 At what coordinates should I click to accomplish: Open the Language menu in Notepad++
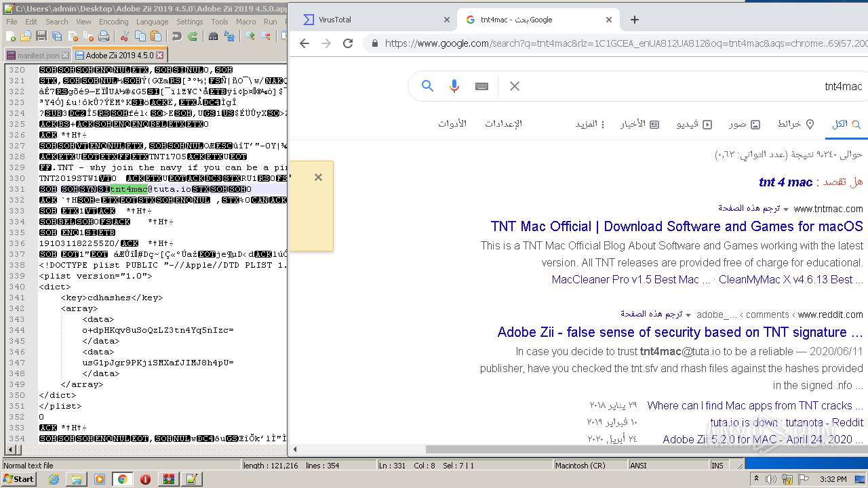(152, 22)
